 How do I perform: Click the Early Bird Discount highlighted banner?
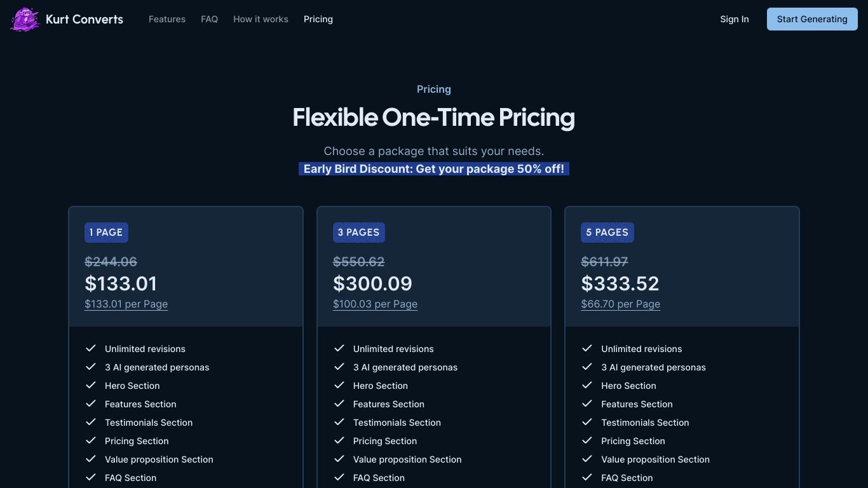coord(434,169)
